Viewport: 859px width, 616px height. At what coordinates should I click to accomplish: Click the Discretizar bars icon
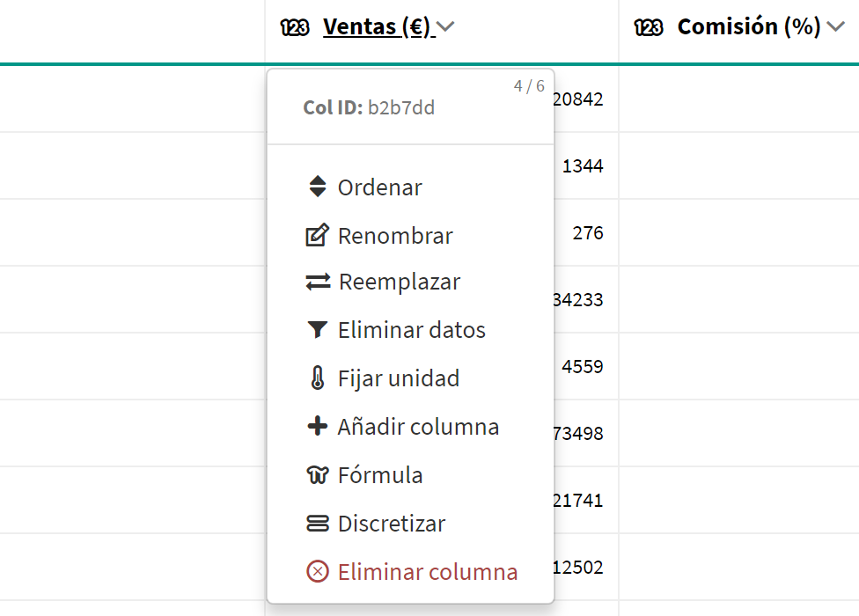click(317, 524)
